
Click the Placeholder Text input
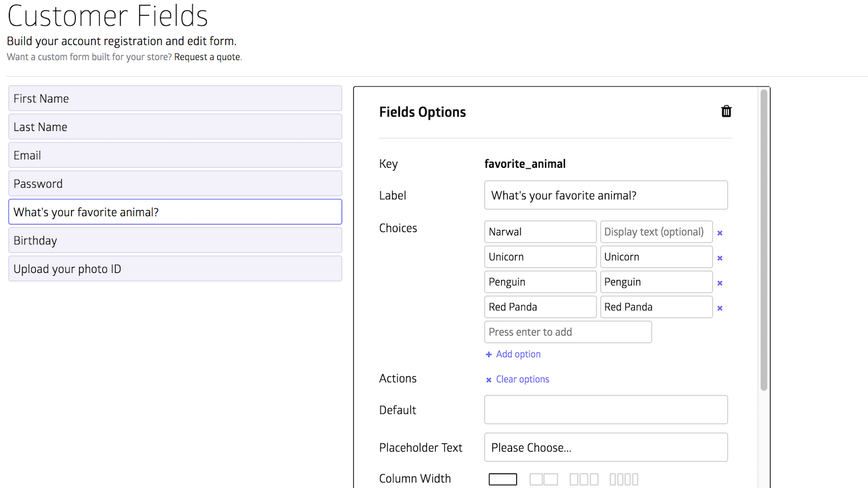[x=606, y=447]
